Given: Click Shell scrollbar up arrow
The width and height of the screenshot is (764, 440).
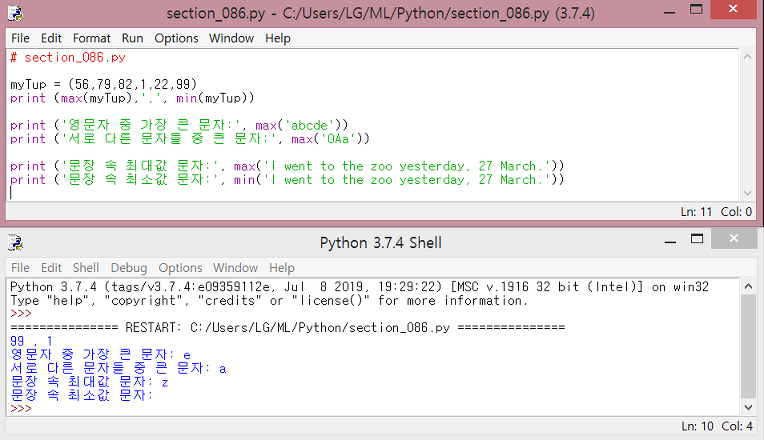Looking at the screenshot, I should [748, 287].
